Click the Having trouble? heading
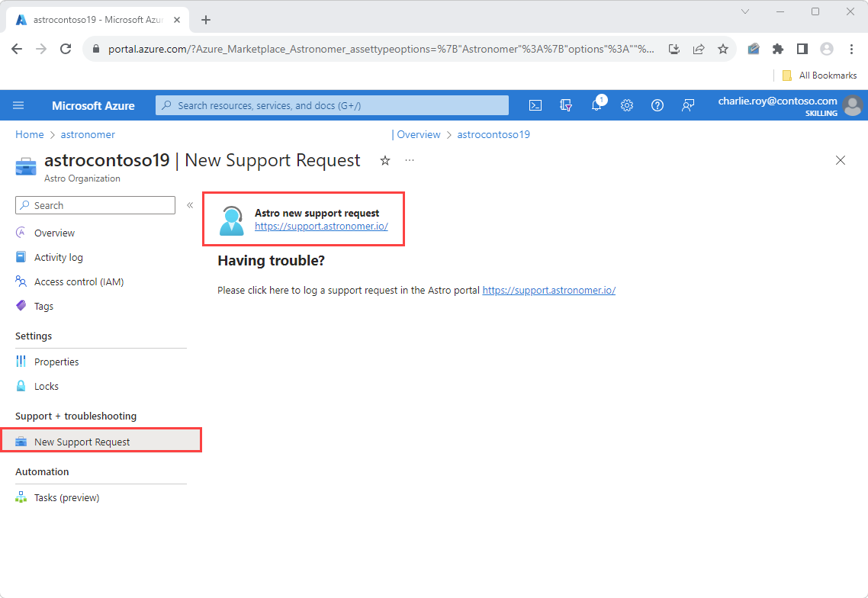 [272, 260]
